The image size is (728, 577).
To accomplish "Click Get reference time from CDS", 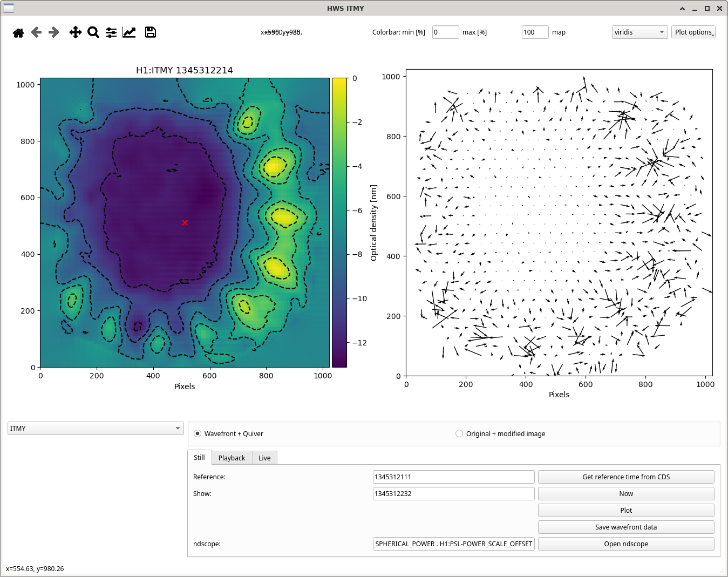I will (x=626, y=477).
